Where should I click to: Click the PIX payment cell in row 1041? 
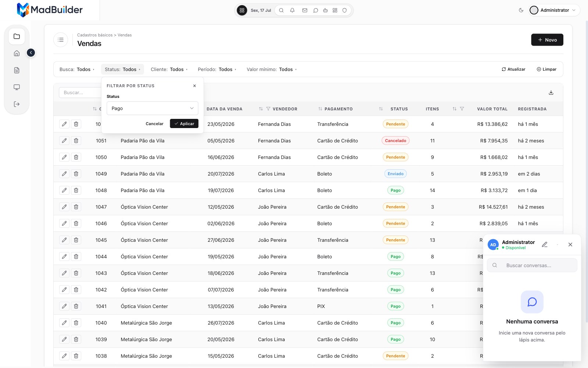click(321, 306)
